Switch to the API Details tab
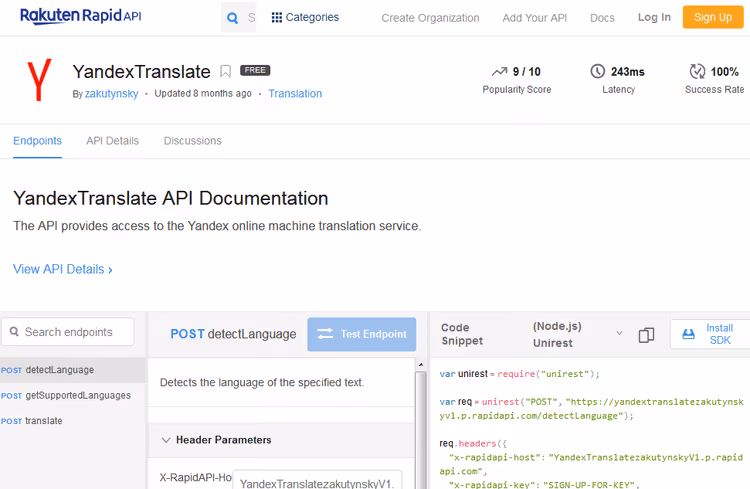 pos(112,141)
